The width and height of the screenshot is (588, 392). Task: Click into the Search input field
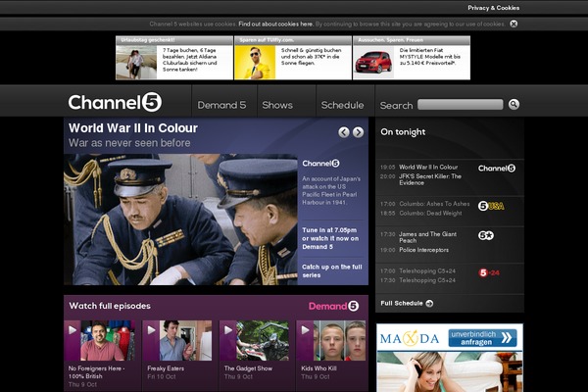[x=461, y=104]
